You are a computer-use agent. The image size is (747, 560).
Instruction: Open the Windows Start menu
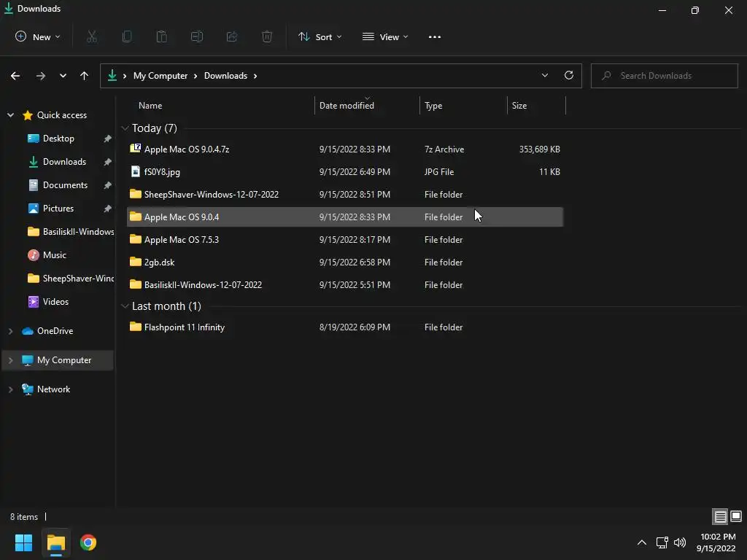23,542
